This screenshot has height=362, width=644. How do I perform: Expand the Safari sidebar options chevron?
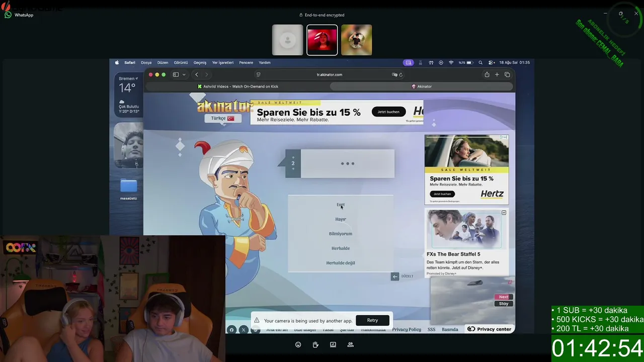pos(184,74)
